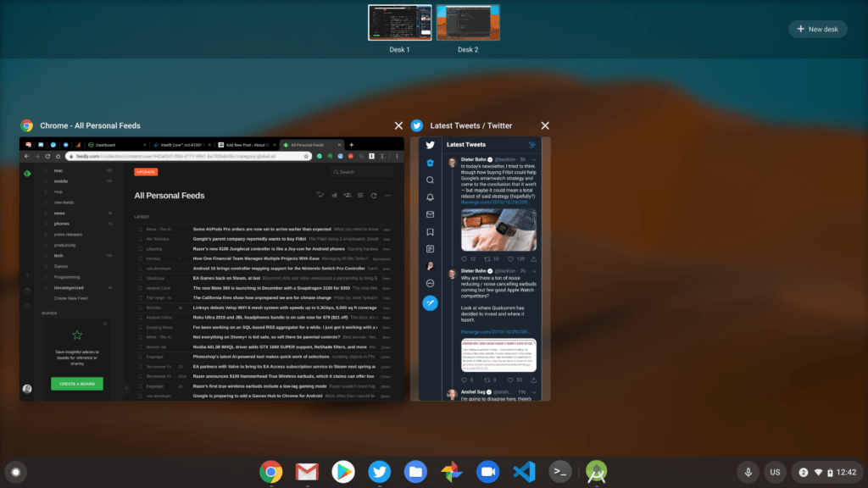
Task: Click the green CREATE A BOARD button
Action: 76,383
